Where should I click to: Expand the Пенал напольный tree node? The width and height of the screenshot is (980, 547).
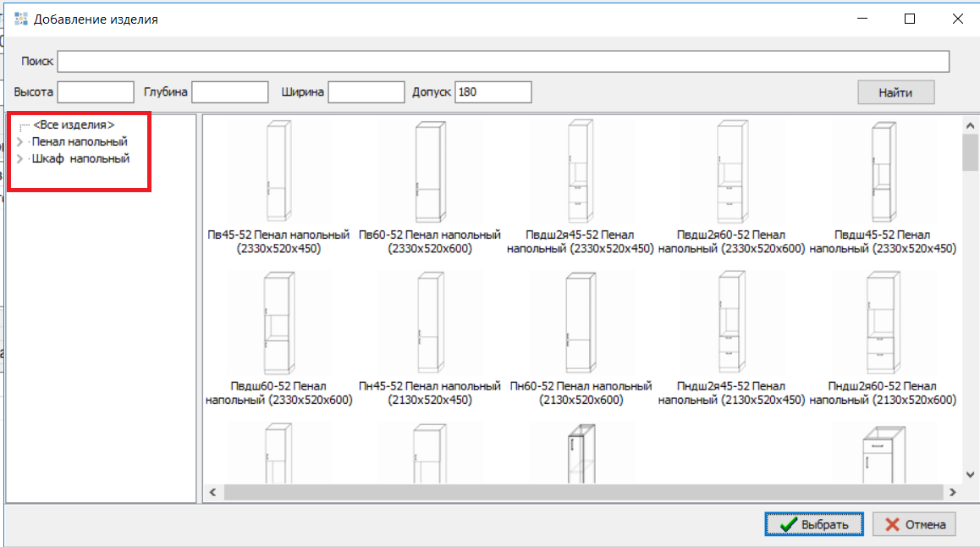click(x=20, y=142)
